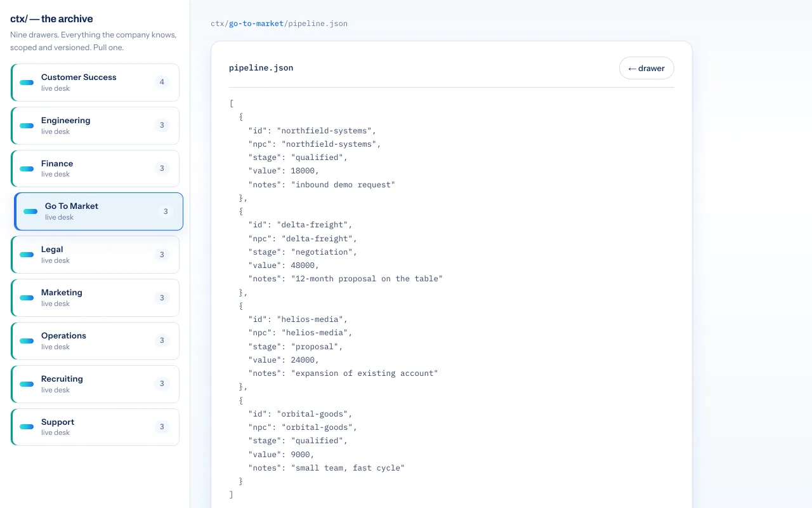Click the "stage": "proposal" line
Image resolution: width=812 pixels, height=508 pixels.
pos(296,347)
